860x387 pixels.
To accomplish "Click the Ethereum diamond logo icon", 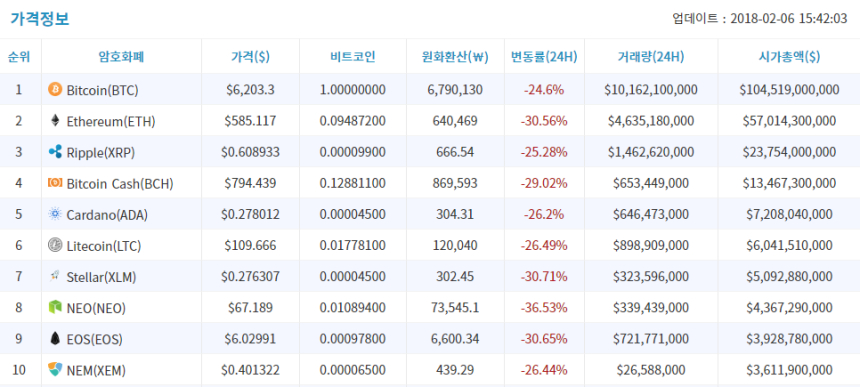I will 55,121.
